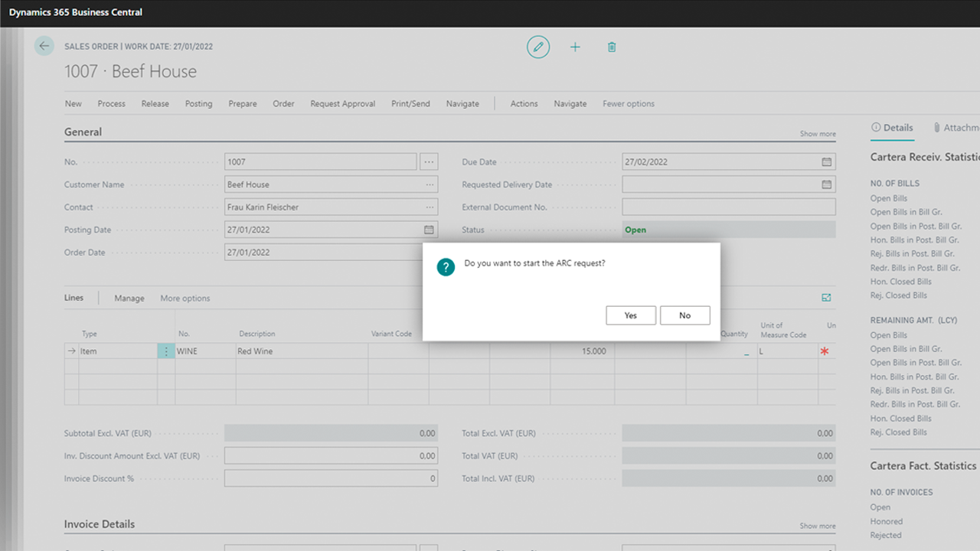Click the Red Wine description cell
This screenshot has width=980, height=551.
pos(302,351)
